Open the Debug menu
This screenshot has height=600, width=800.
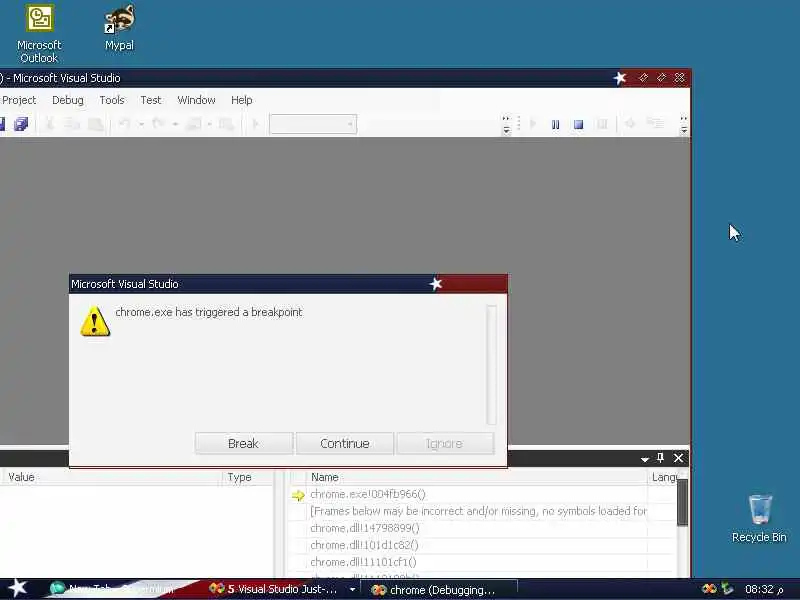[x=68, y=100]
